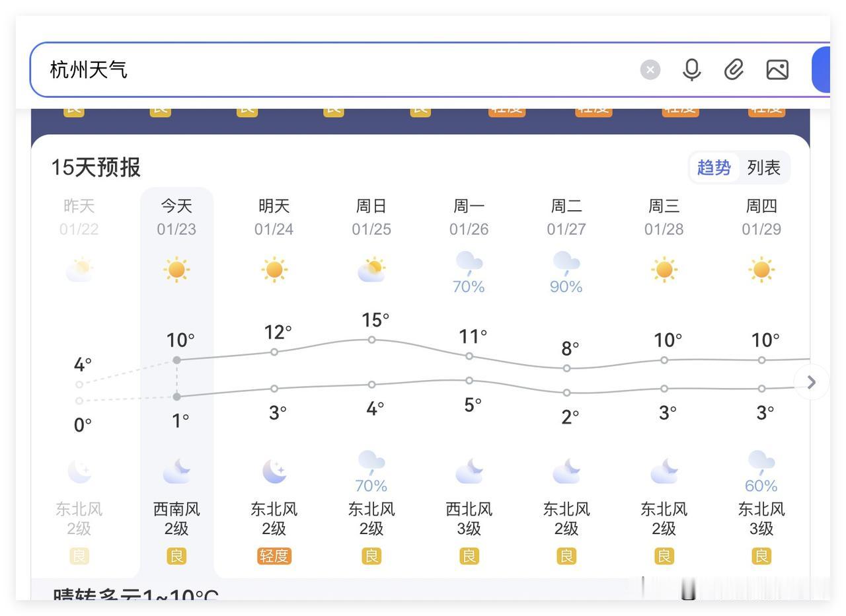The width and height of the screenshot is (846, 616).
Task: Click the 60% night rain probability on 周四
Action: click(761, 486)
